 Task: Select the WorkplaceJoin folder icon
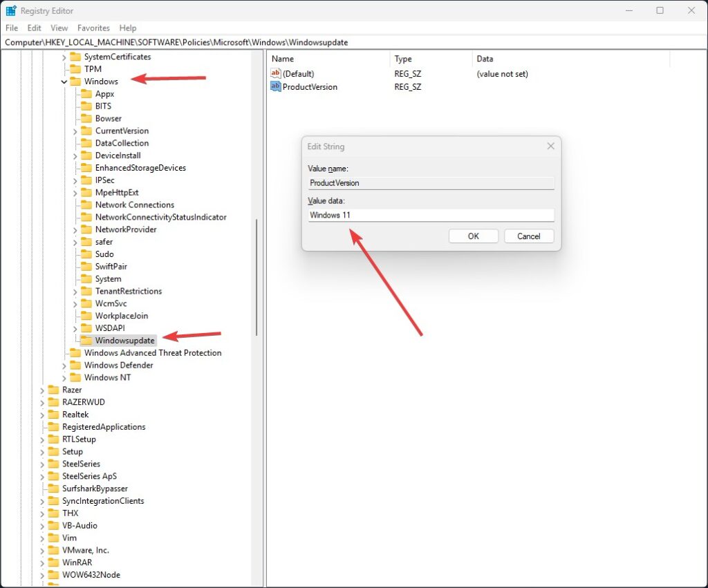[86, 316]
